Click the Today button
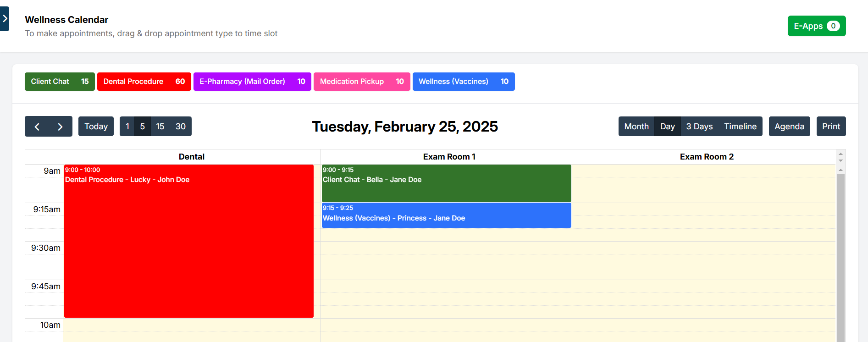This screenshot has height=342, width=868. [96, 127]
